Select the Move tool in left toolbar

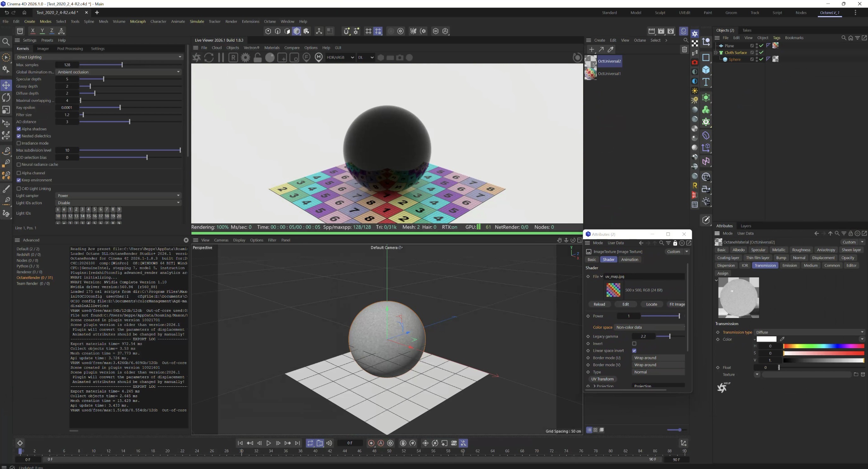pos(6,85)
